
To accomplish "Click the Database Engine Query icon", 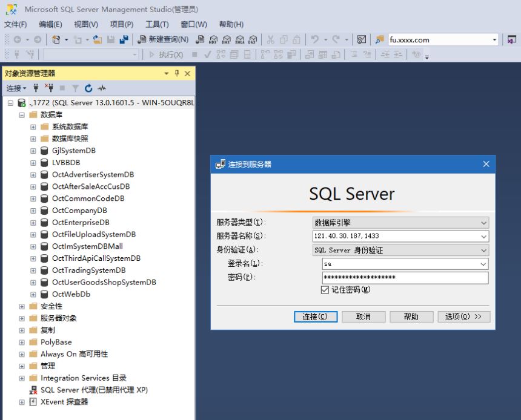I will tap(200, 40).
